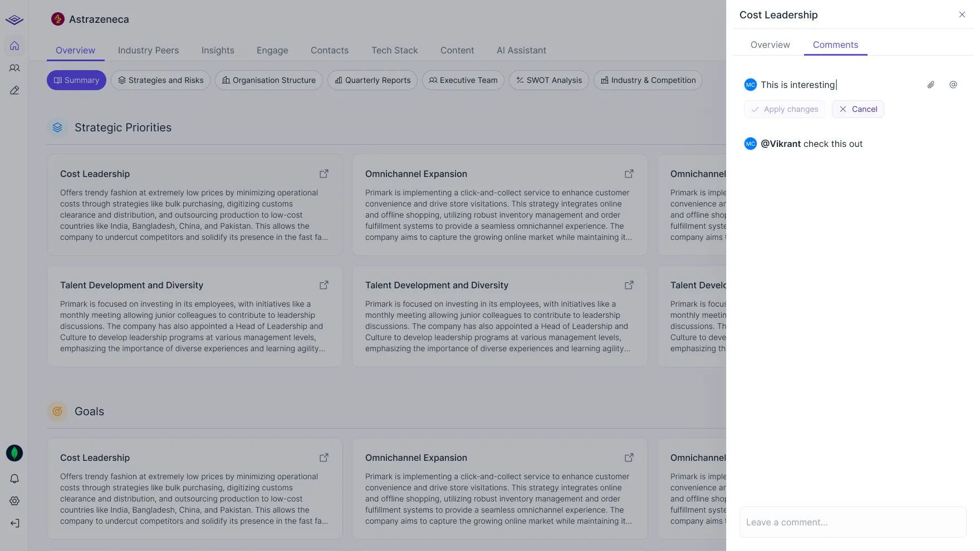Viewport: 980px width, 551px height.
Task: Open the settings gear icon
Action: point(14,501)
